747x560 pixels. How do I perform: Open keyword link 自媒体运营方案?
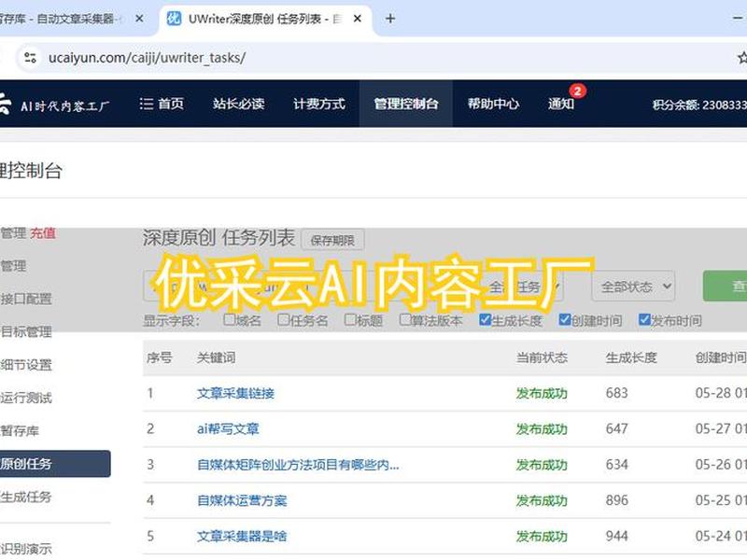242,501
